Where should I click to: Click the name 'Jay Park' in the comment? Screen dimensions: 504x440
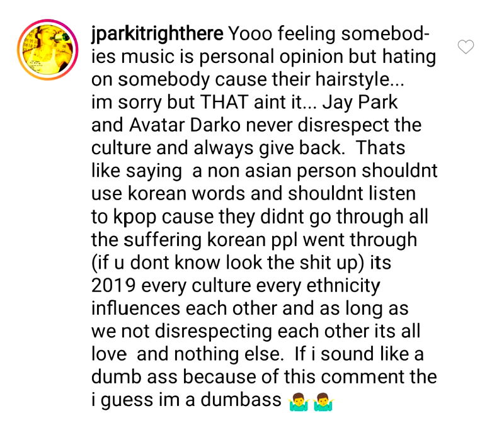pyautogui.click(x=360, y=103)
